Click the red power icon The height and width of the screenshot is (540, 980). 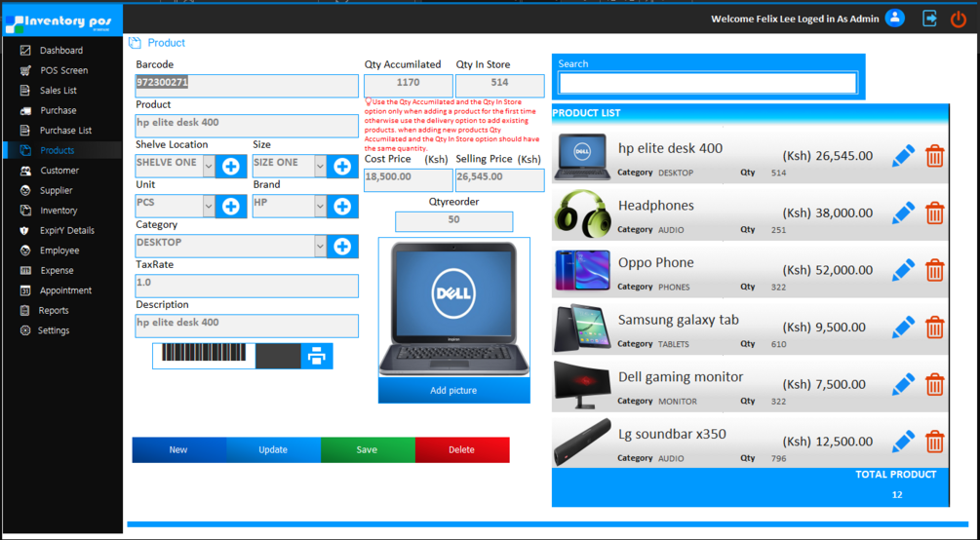(959, 19)
